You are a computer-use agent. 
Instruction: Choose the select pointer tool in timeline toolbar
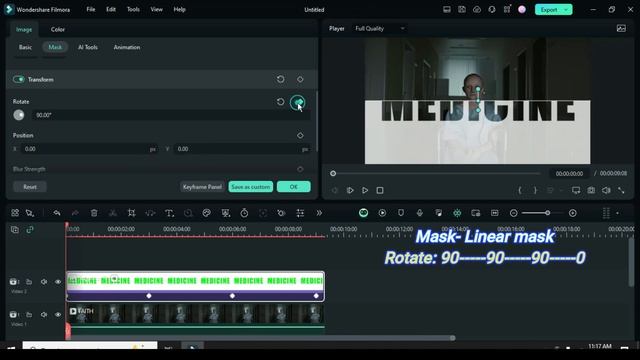(x=30, y=213)
